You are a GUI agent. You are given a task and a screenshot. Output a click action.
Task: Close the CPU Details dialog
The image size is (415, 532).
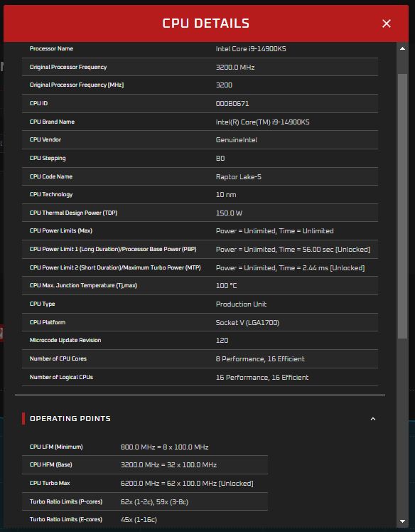click(386, 23)
